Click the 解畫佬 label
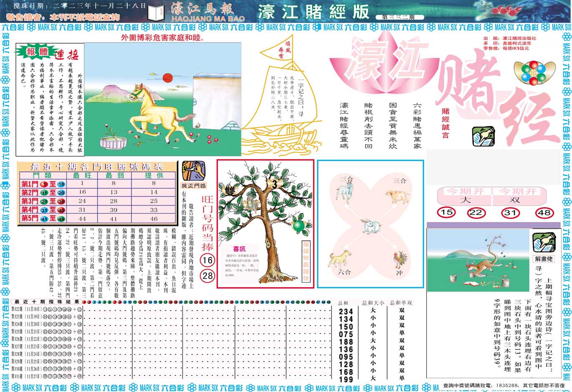The height and width of the screenshot is (392, 572). 544,259
